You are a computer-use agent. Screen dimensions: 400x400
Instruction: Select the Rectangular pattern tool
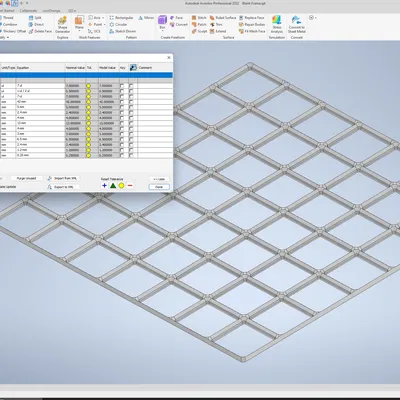coord(121,18)
